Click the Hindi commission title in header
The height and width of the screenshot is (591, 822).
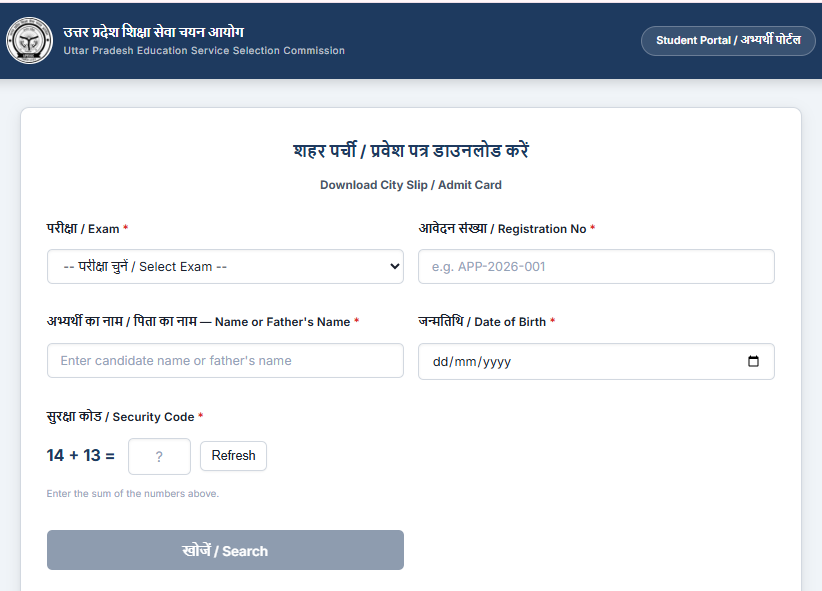[x=153, y=32]
